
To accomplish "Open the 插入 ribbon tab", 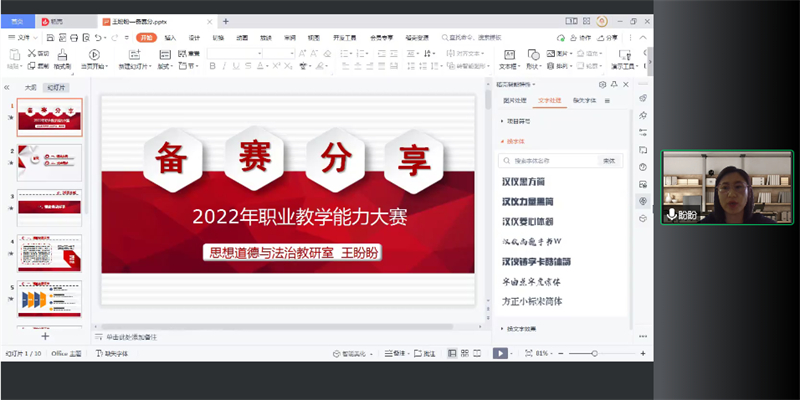I will click(x=171, y=38).
